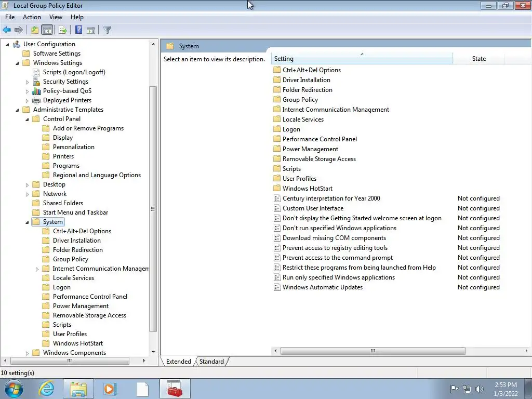Click the settings list horizontal scrollbar

point(373,351)
